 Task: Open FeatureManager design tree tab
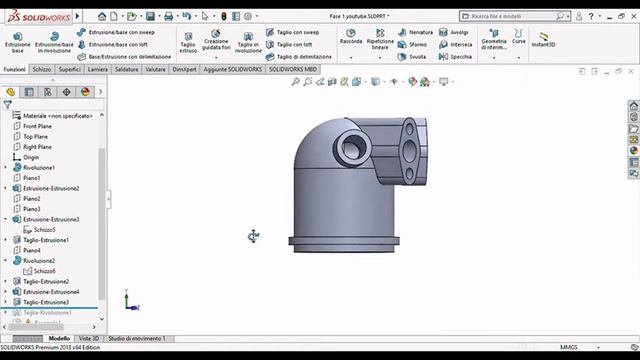(x=10, y=92)
